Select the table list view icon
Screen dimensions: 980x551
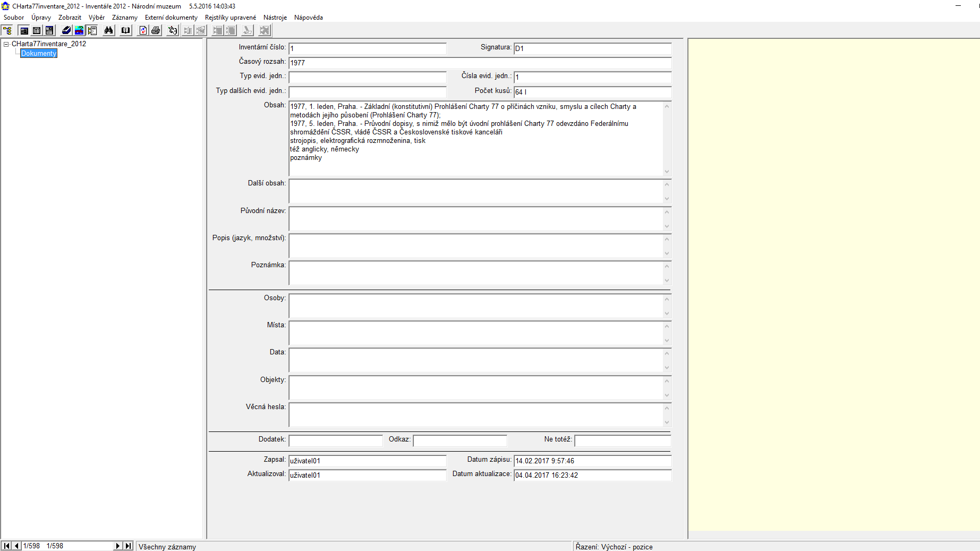37,30
